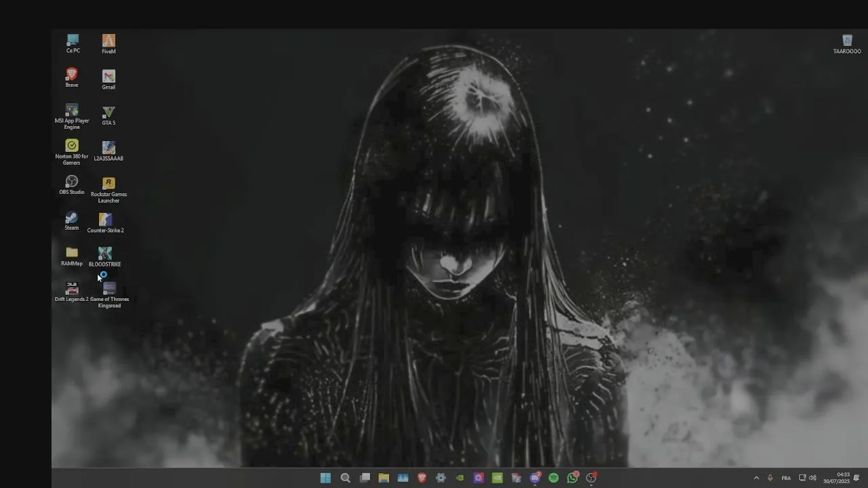The image size is (868, 488).
Task: Click the microphone icon in system tray
Action: 770,478
